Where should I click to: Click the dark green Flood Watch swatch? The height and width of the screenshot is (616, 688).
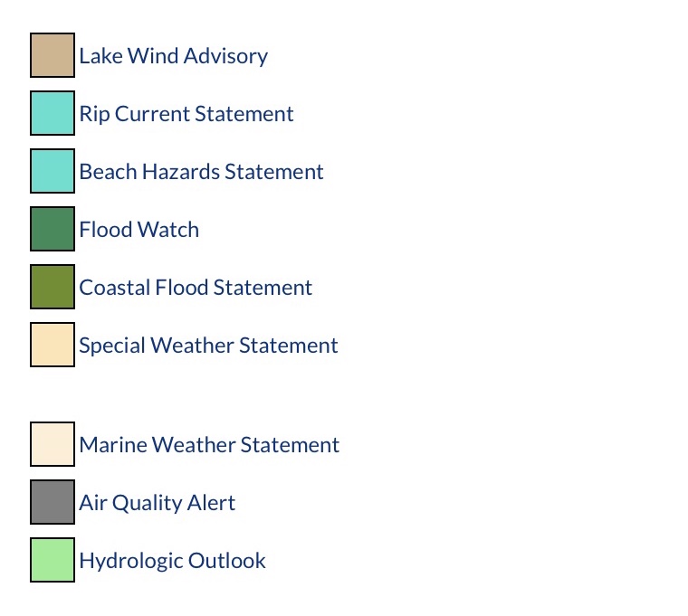coord(53,229)
